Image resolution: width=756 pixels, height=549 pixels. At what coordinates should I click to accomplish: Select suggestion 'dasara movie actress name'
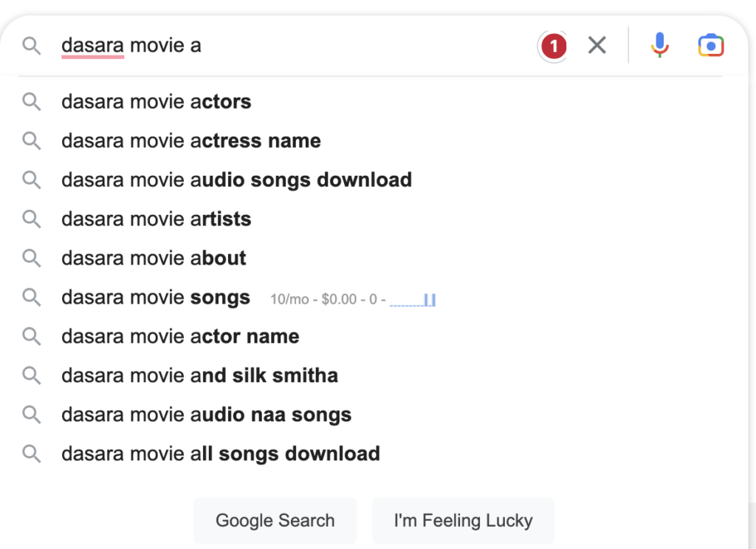click(x=190, y=141)
